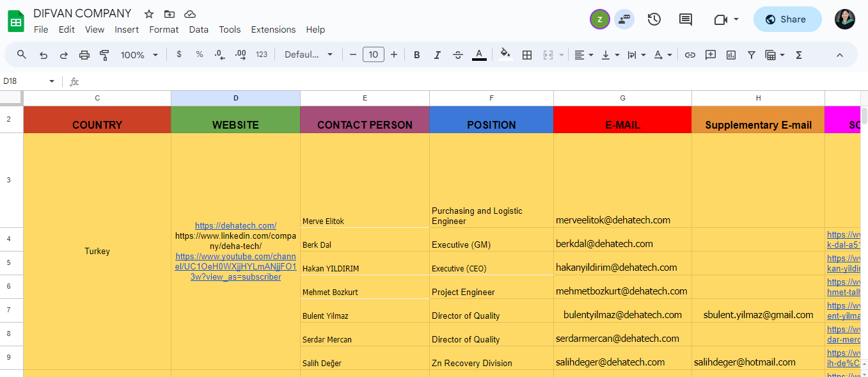Open the dehatech.com website link
Image resolution: width=868 pixels, height=377 pixels.
[235, 225]
